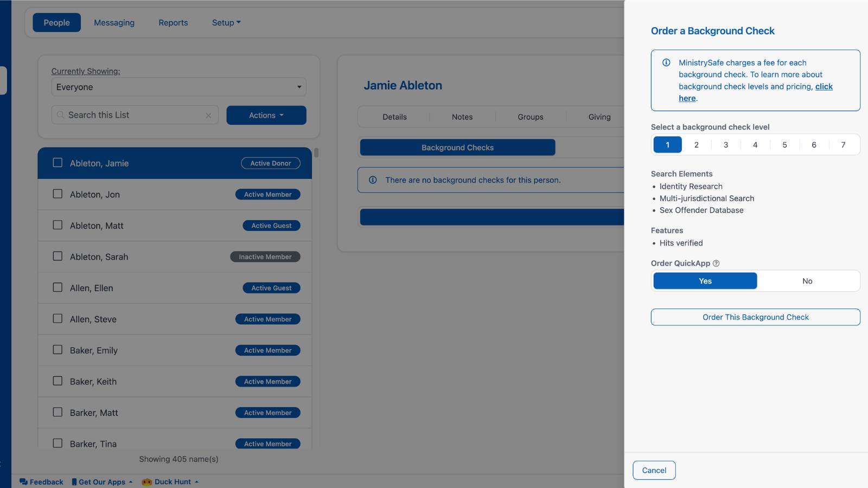Click search magnifier icon in list search
The width and height of the screenshot is (868, 488).
(x=61, y=115)
